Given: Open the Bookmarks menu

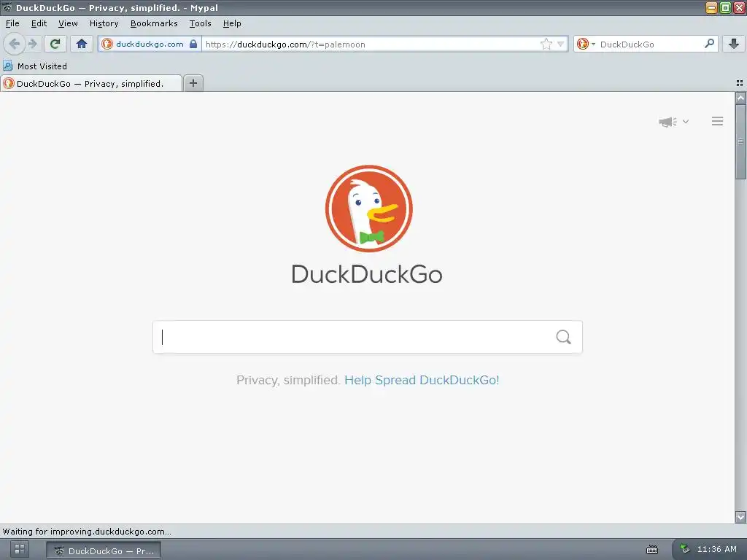Looking at the screenshot, I should pos(154,23).
